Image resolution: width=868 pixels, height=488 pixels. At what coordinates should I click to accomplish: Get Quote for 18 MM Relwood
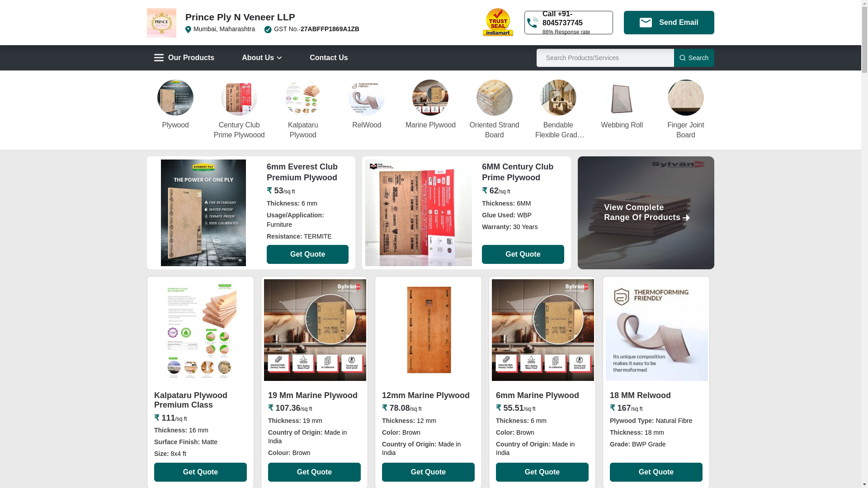(656, 472)
